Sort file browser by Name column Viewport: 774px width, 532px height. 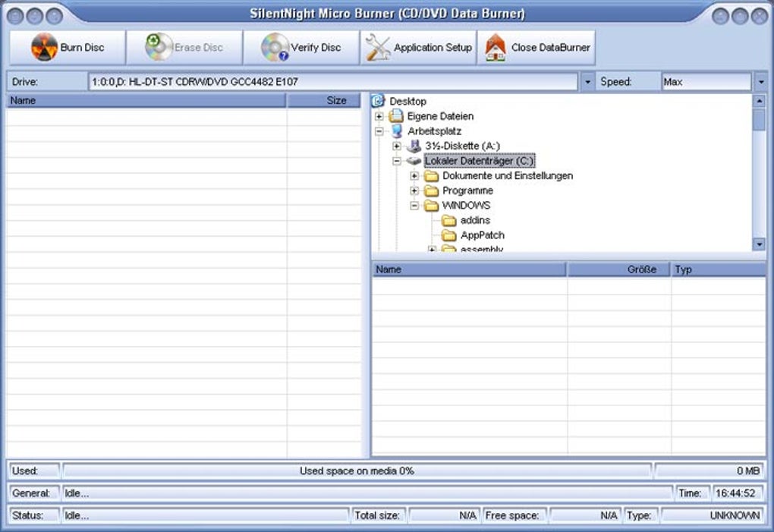468,269
